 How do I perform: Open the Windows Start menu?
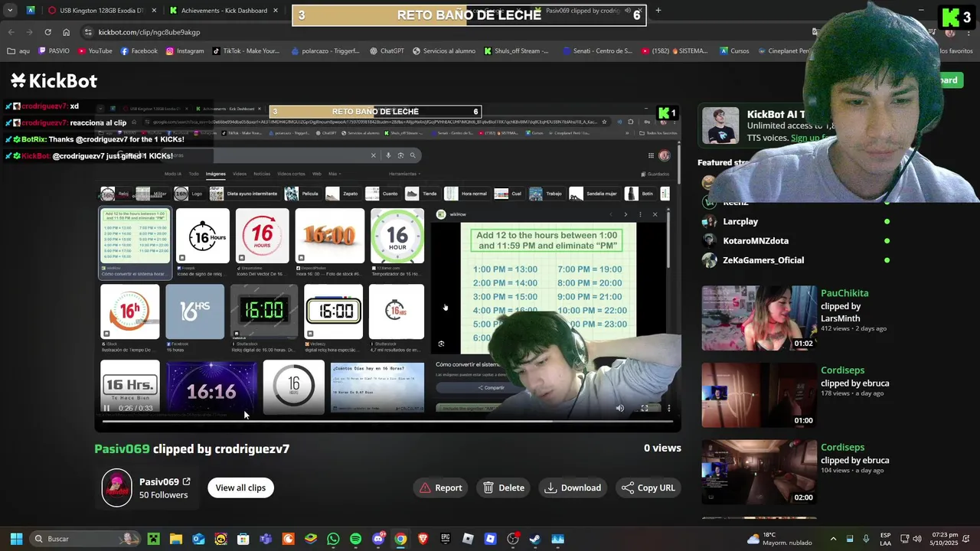pos(16,539)
